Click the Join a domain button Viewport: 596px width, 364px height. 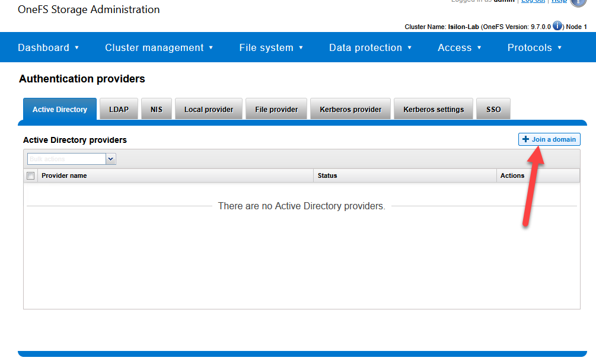tap(549, 139)
